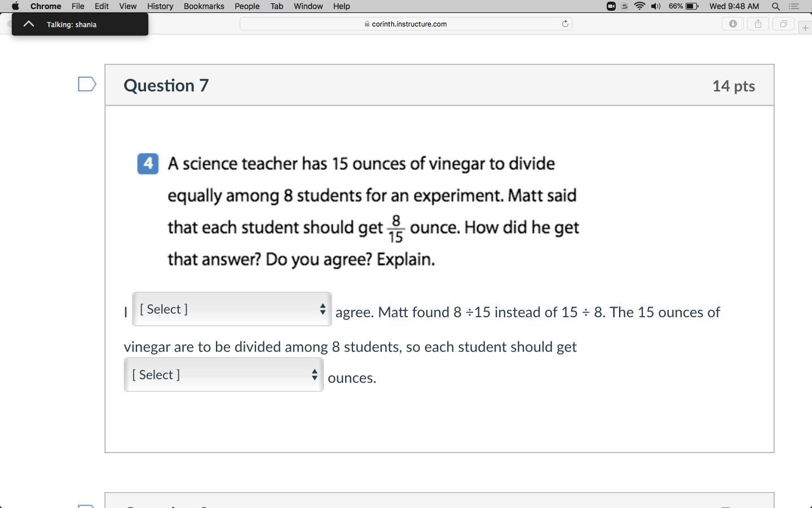
Task: Click the downloads arrow icon
Action: click(x=732, y=24)
